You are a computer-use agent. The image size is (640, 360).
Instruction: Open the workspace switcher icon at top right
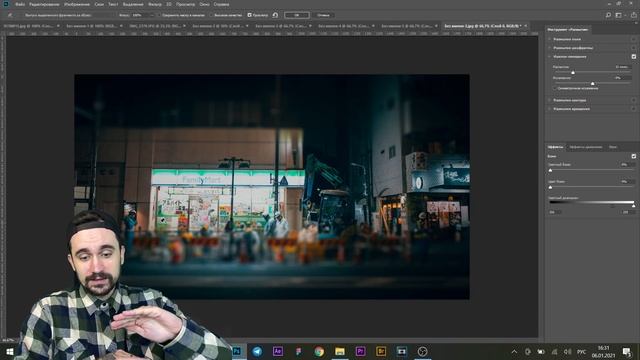tap(619, 15)
